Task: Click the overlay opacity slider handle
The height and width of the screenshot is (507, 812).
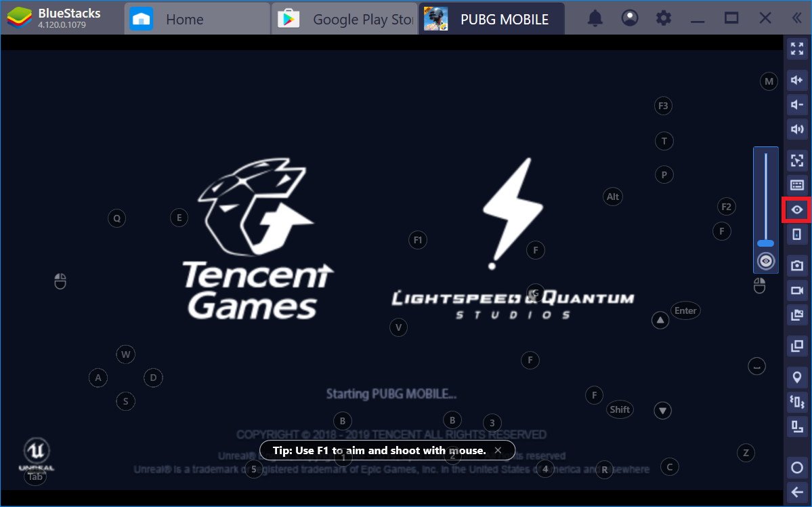Action: tap(765, 243)
